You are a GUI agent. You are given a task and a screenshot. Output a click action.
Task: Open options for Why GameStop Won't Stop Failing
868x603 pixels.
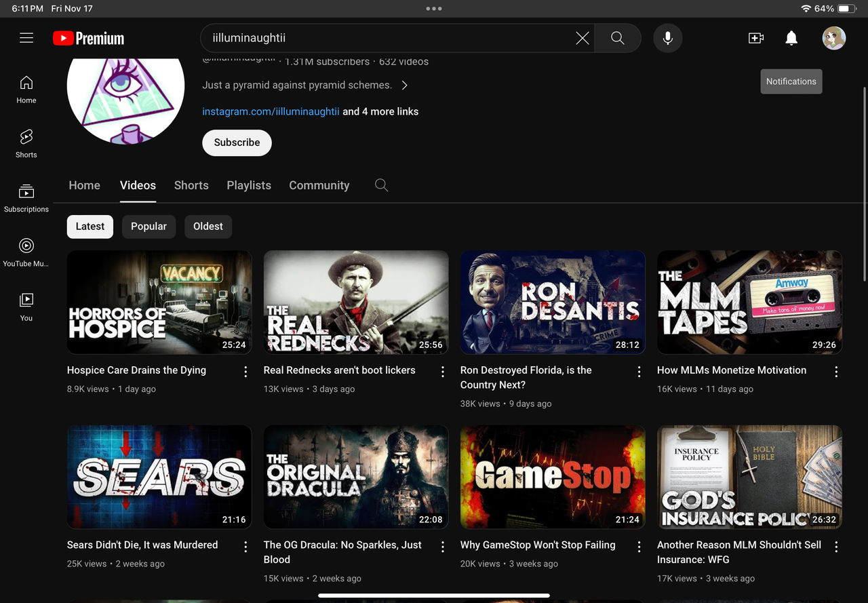pos(639,547)
